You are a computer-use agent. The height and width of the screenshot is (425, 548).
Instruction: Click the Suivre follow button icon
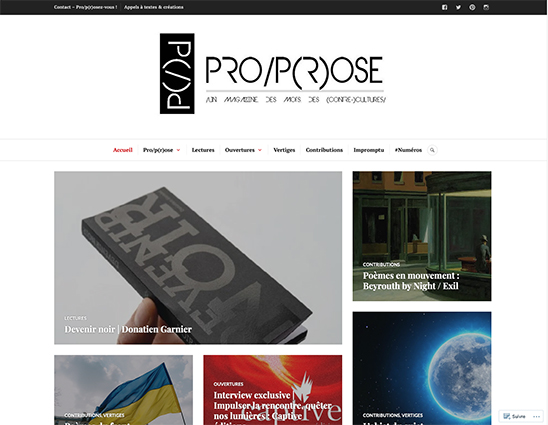coord(506,416)
